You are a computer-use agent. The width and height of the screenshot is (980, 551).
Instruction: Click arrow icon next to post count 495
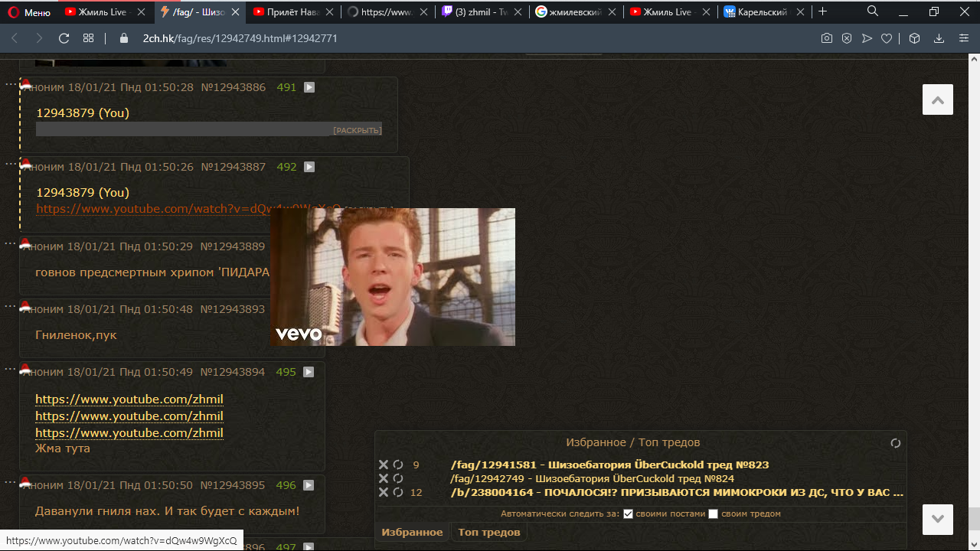tap(309, 372)
